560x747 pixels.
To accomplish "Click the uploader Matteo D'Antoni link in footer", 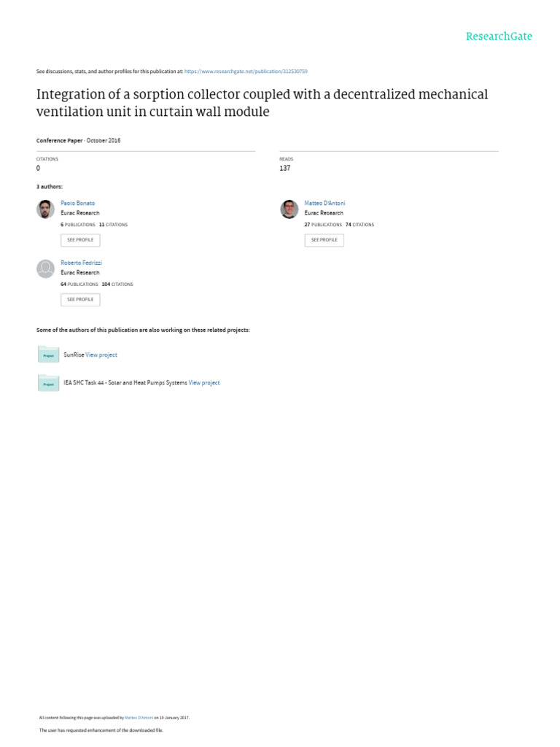I will 139,718.
